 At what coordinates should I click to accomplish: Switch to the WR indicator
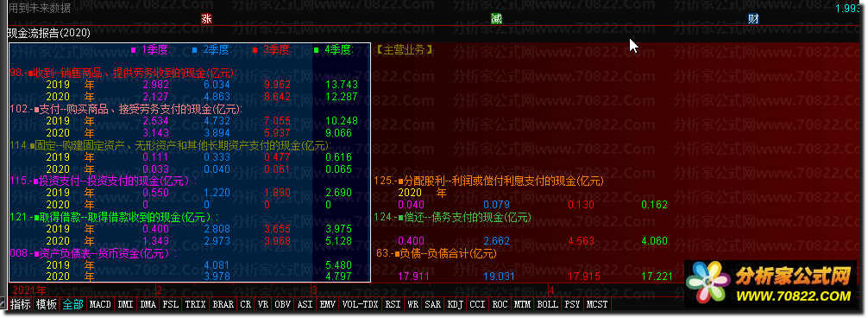pyautogui.click(x=413, y=304)
